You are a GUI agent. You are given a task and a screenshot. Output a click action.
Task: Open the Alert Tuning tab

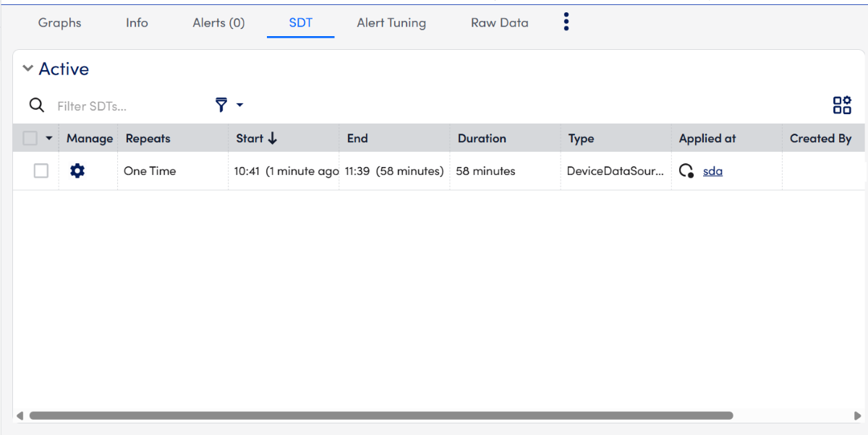391,23
